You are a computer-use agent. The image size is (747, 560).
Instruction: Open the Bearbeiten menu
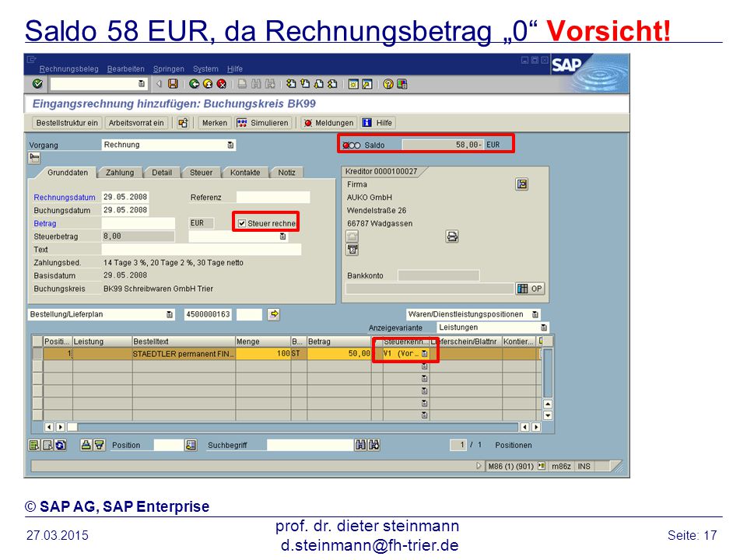pyautogui.click(x=126, y=69)
